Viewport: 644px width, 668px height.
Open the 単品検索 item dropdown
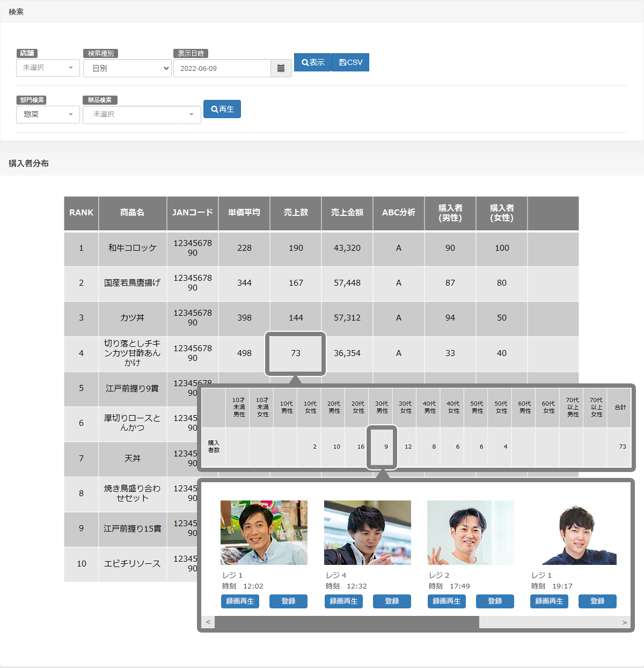click(x=142, y=114)
